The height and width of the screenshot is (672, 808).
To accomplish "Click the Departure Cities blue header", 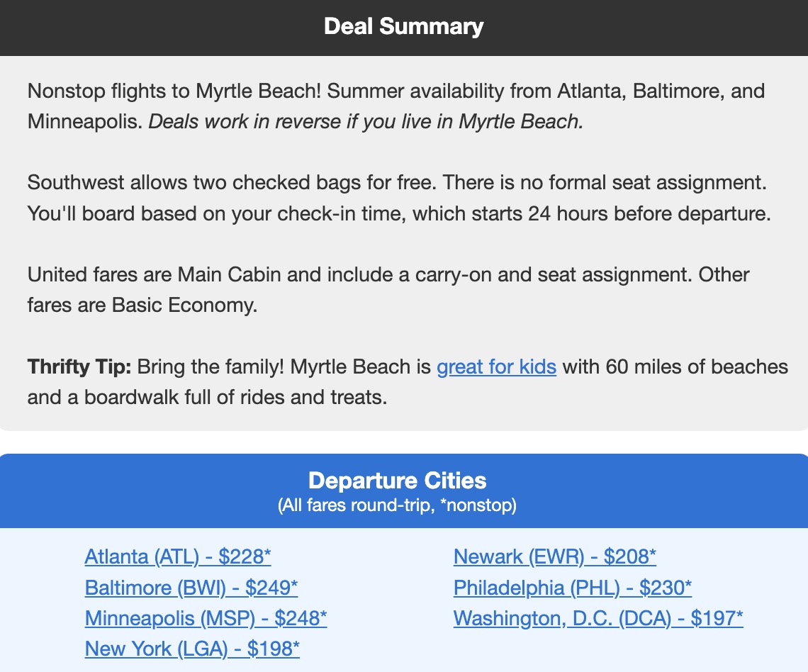I will pyautogui.click(x=397, y=481).
